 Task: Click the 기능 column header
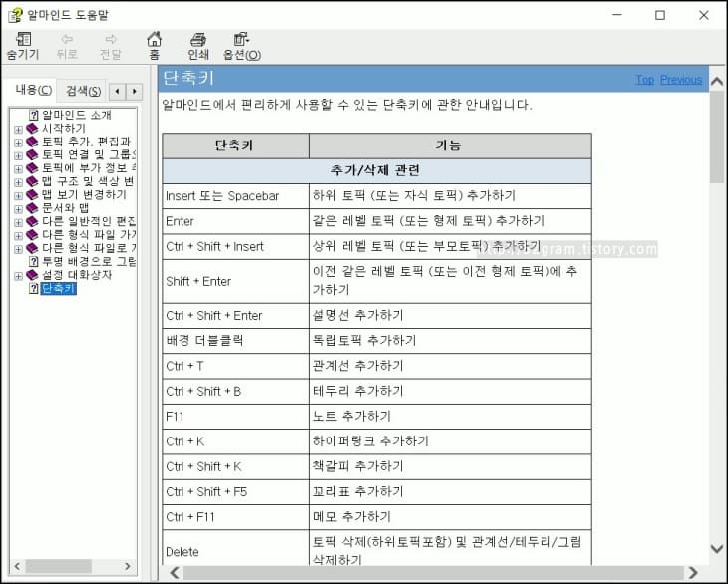pos(451,146)
